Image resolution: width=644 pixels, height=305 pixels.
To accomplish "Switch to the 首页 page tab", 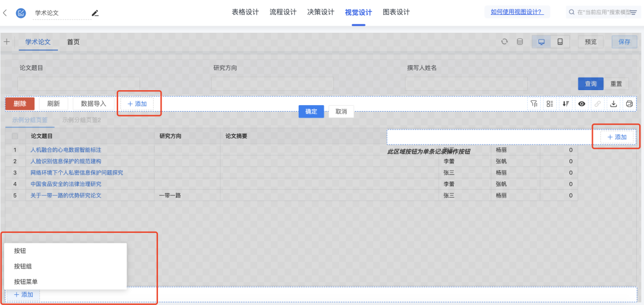I will click(x=73, y=42).
